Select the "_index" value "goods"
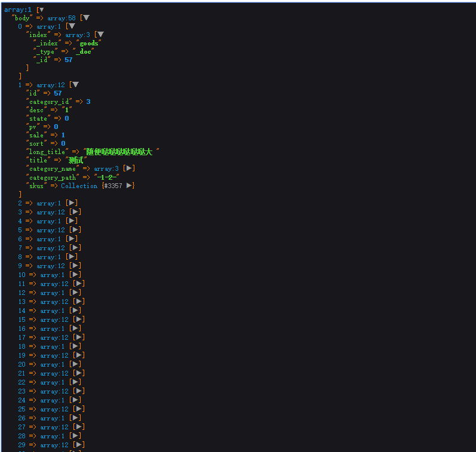The width and height of the screenshot is (476, 452). [88, 44]
